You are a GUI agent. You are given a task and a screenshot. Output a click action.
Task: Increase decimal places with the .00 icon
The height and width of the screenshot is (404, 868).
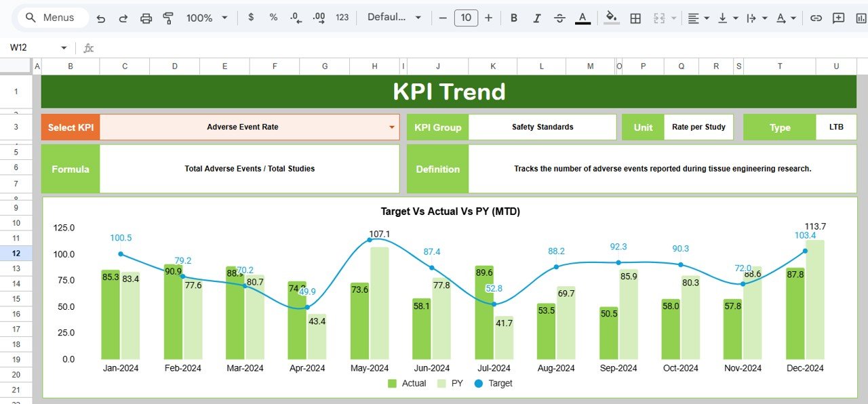318,18
